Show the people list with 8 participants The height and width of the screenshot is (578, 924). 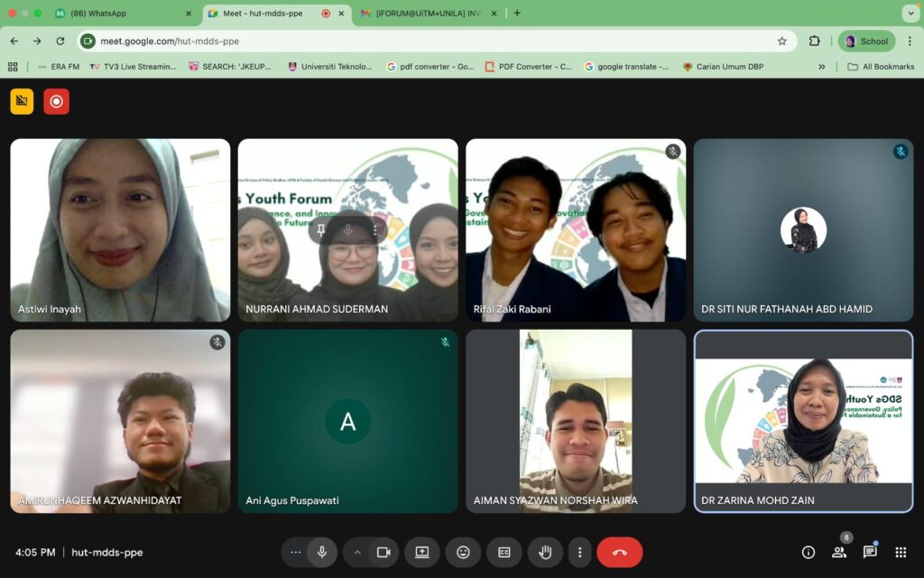839,552
